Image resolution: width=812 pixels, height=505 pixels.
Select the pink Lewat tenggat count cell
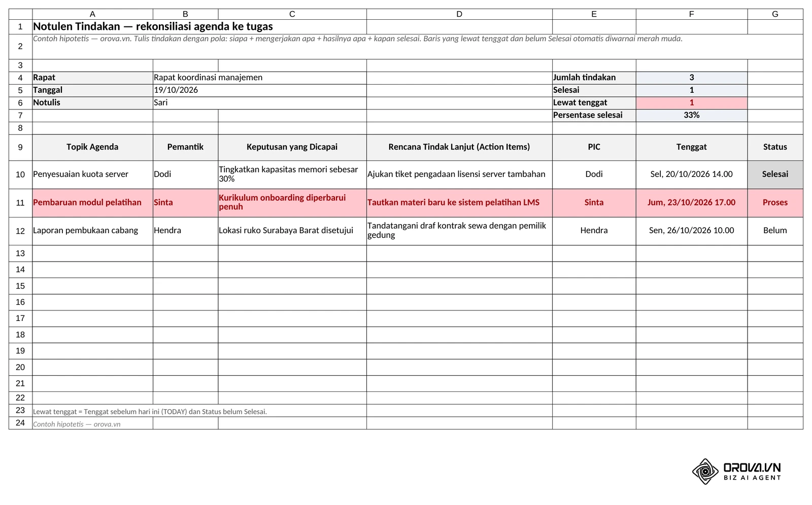(x=691, y=103)
